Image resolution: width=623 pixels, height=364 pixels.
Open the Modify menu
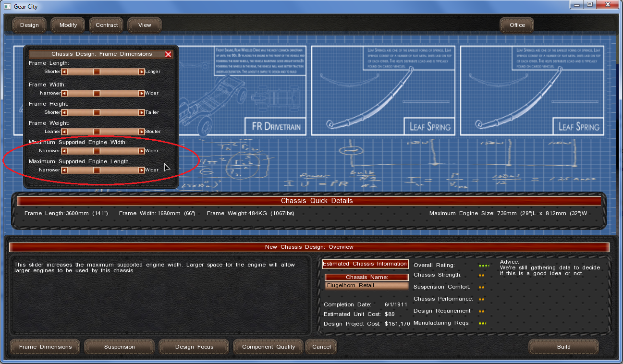(68, 25)
